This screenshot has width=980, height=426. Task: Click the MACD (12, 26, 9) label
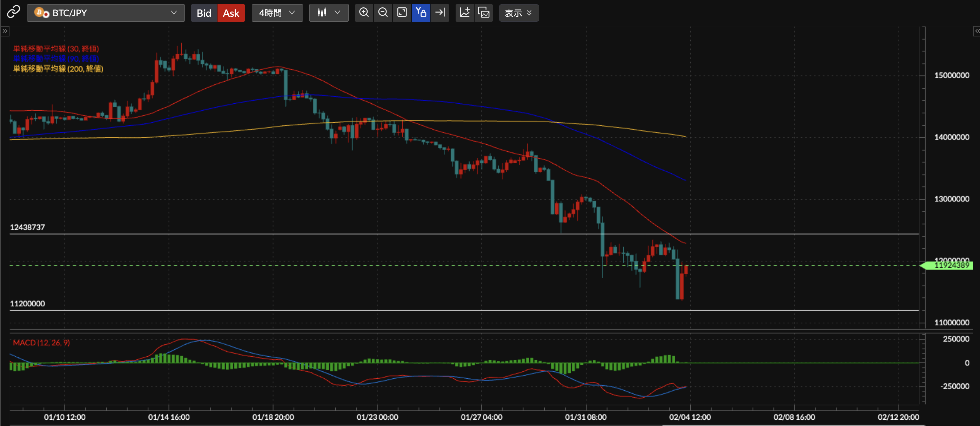coord(41,342)
